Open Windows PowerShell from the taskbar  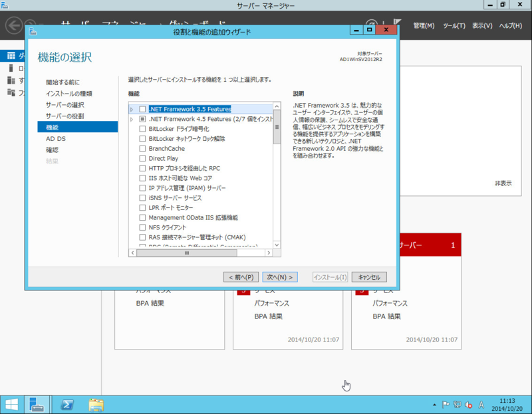[67, 404]
